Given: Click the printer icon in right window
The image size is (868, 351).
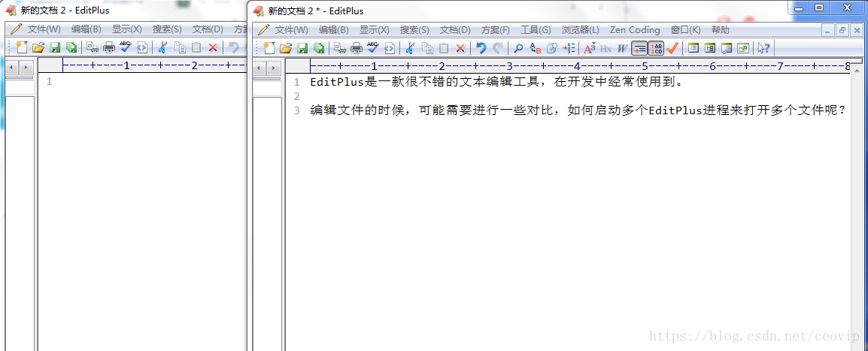Looking at the screenshot, I should pyautogui.click(x=357, y=48).
